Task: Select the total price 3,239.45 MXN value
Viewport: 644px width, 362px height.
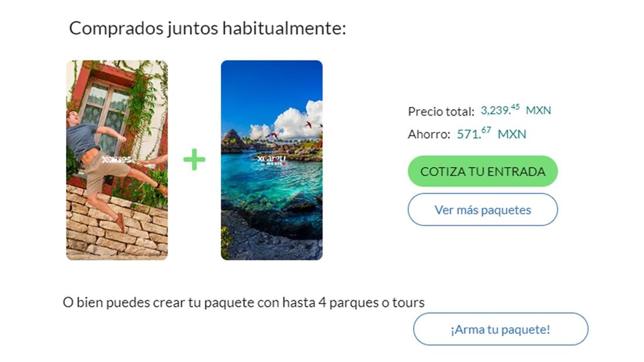Action: click(x=516, y=110)
